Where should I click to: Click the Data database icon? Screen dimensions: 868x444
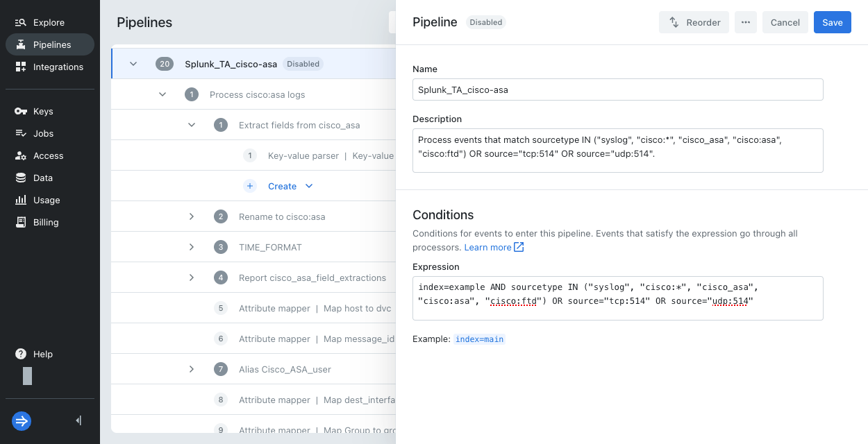pos(21,178)
